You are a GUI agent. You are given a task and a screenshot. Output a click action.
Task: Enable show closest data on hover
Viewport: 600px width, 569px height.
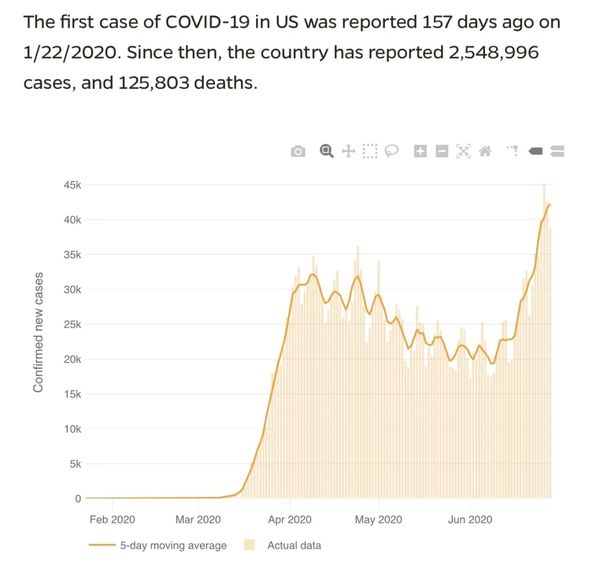pos(535,151)
